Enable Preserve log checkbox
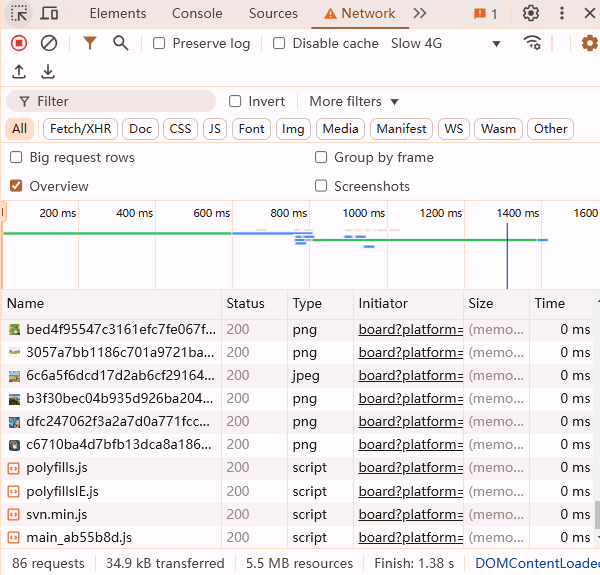 [x=159, y=43]
